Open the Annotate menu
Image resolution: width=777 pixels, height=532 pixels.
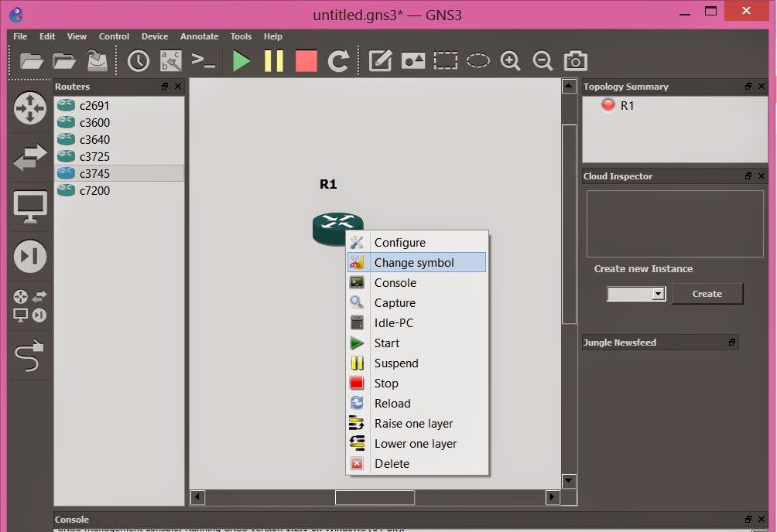point(199,36)
